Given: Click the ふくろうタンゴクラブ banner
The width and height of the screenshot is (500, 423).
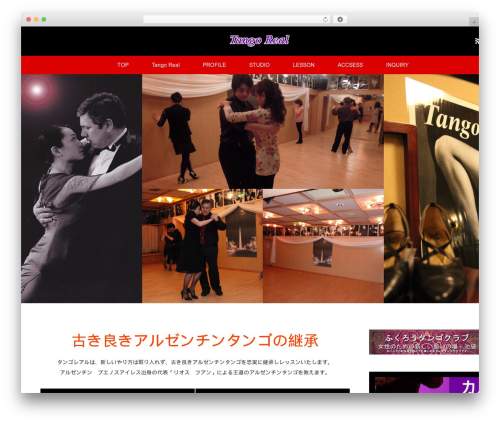Looking at the screenshot, I should point(424,342).
